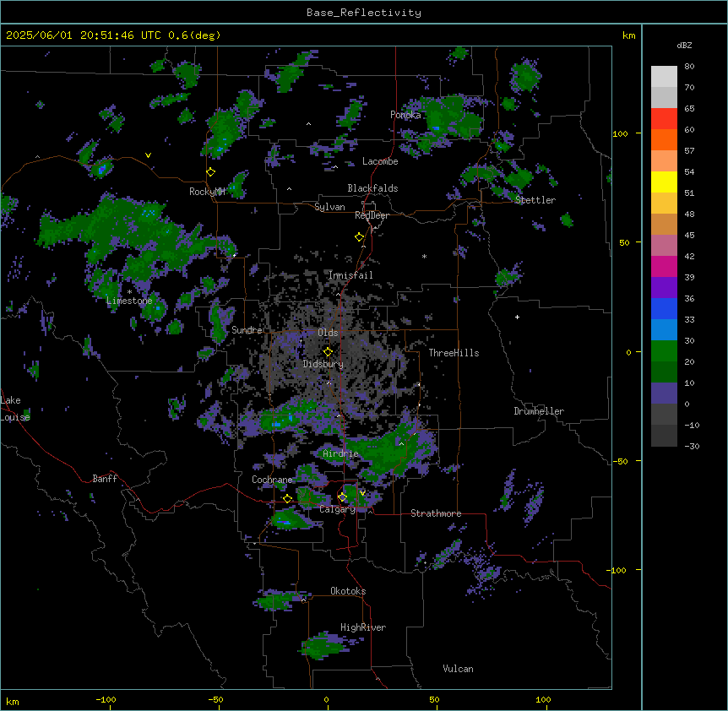Select the yellow diamond marker between Olds and Didsbury

(x=329, y=352)
